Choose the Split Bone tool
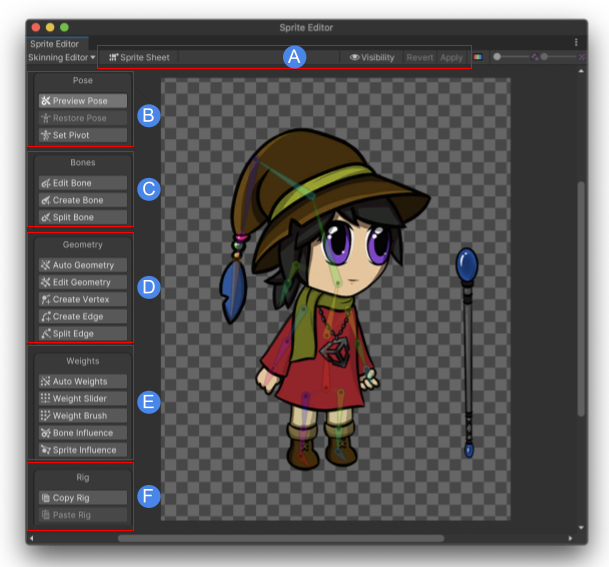Image resolution: width=609 pixels, height=567 pixels. (x=82, y=217)
